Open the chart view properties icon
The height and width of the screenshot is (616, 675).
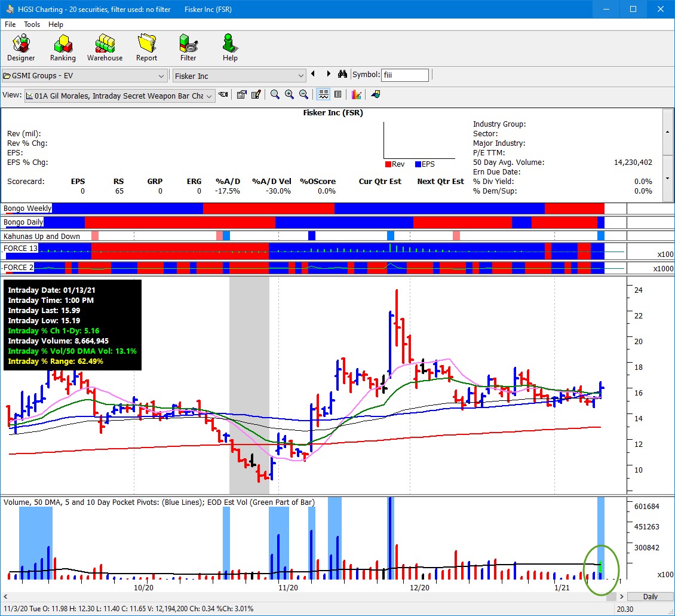tap(242, 95)
